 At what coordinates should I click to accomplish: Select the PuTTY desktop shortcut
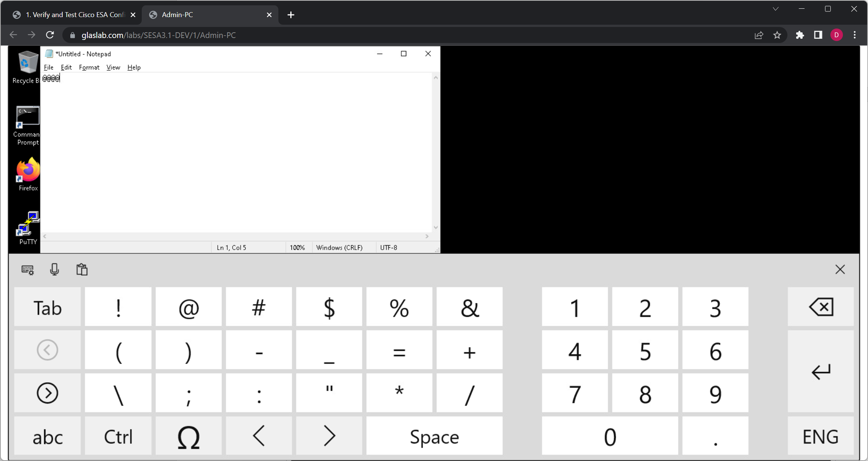tap(28, 228)
